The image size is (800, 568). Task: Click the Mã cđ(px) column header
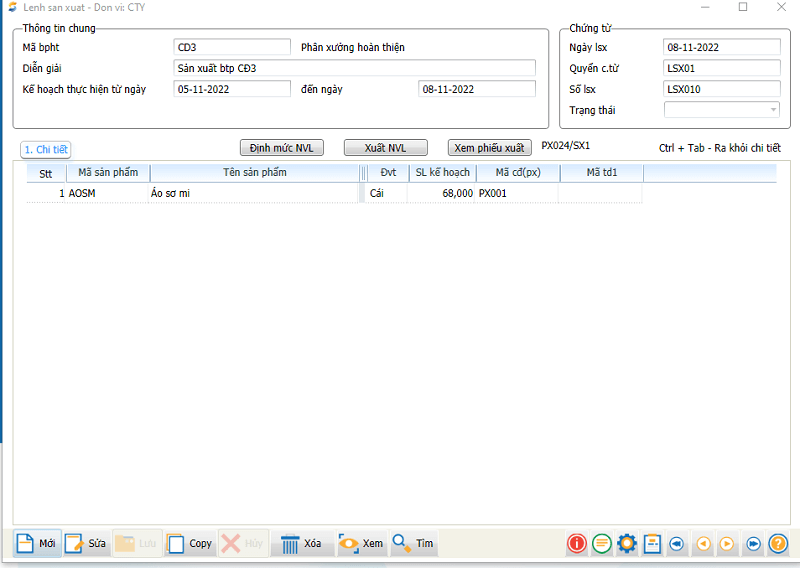pos(518,173)
